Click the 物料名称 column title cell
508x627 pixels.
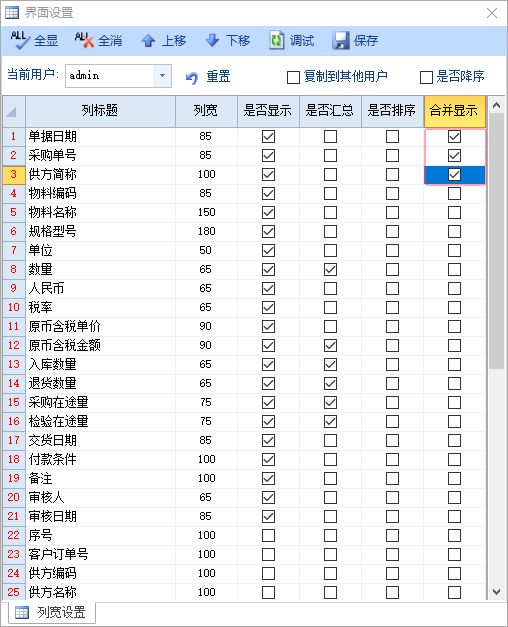(x=100, y=212)
